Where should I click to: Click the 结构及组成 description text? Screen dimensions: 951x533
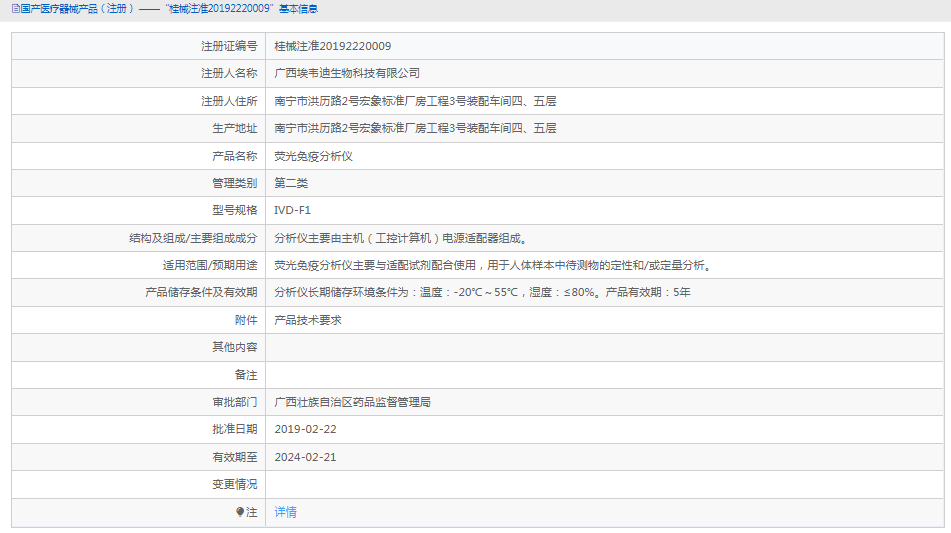coord(401,238)
